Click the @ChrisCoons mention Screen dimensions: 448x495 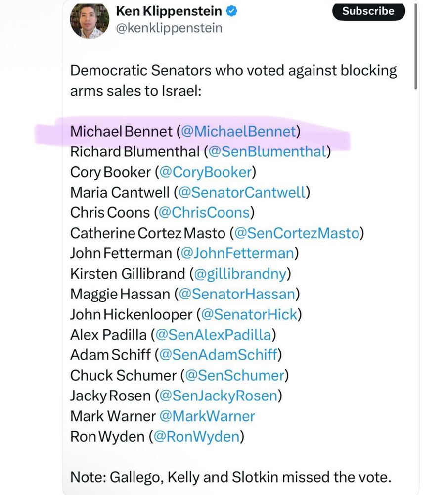204,212
